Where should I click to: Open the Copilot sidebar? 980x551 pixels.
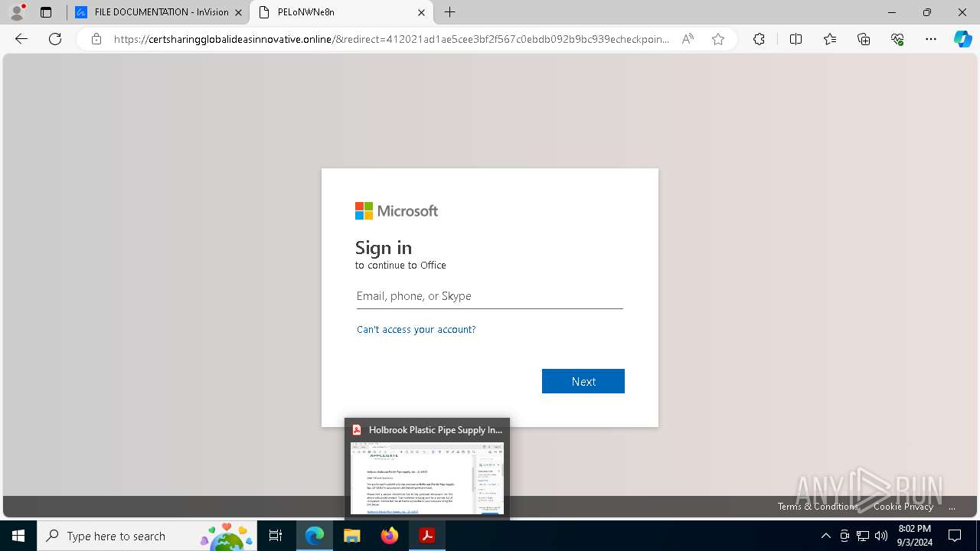coord(962,39)
